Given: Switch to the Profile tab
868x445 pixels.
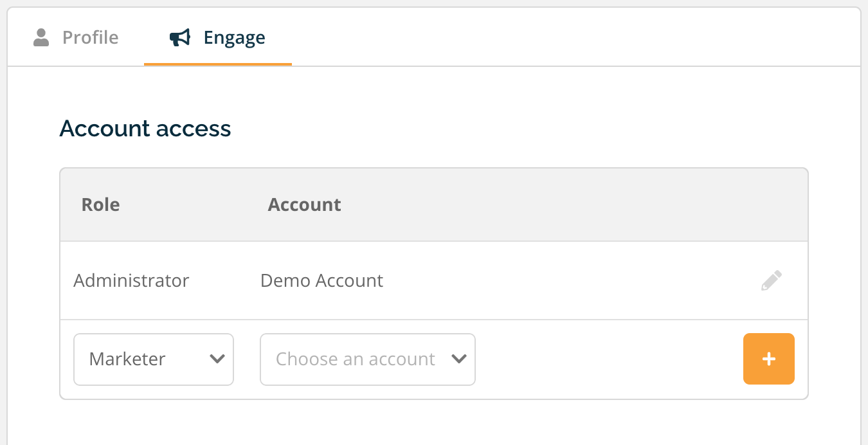Looking at the screenshot, I should pos(76,37).
